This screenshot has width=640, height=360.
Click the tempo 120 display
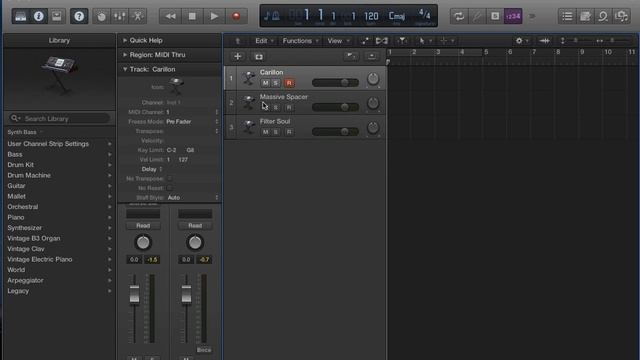371,16
